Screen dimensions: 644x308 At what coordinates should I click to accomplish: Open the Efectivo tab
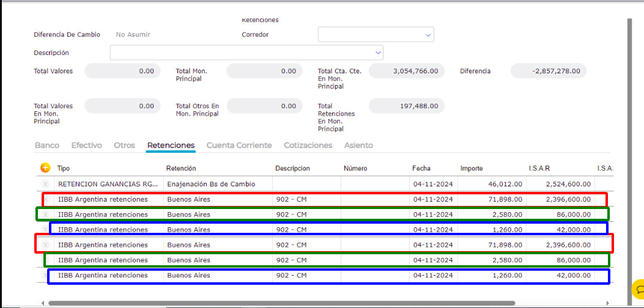pos(86,145)
